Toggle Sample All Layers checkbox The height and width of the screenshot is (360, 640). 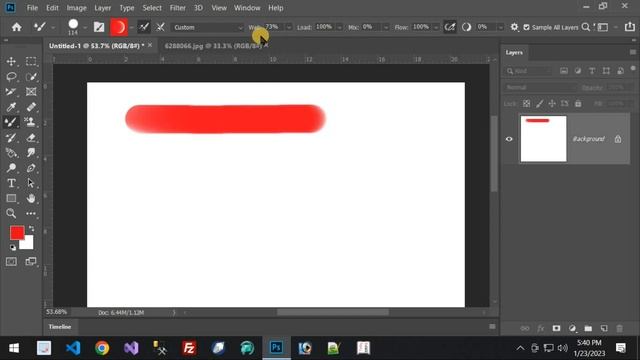[527, 27]
